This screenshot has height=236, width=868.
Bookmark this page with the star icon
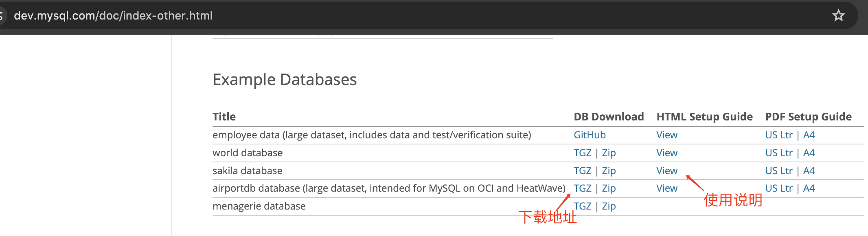coord(838,16)
